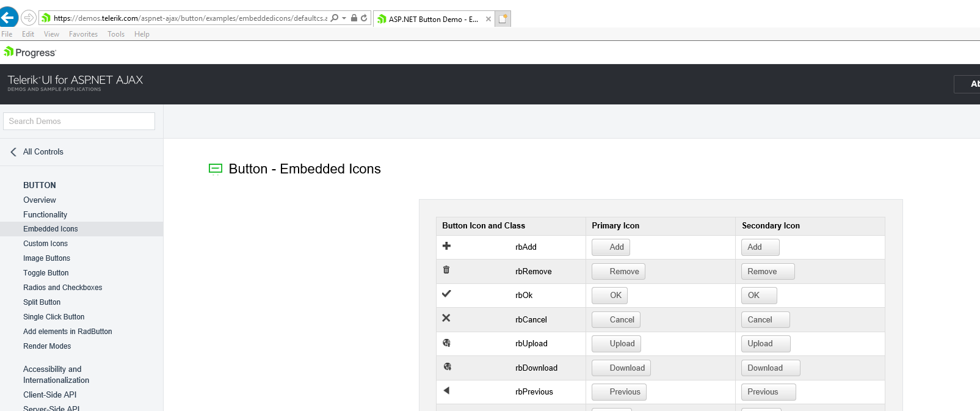Viewport: 980px width, 411px height.
Task: Click the plus icon beside rbAdd
Action: pos(446,246)
